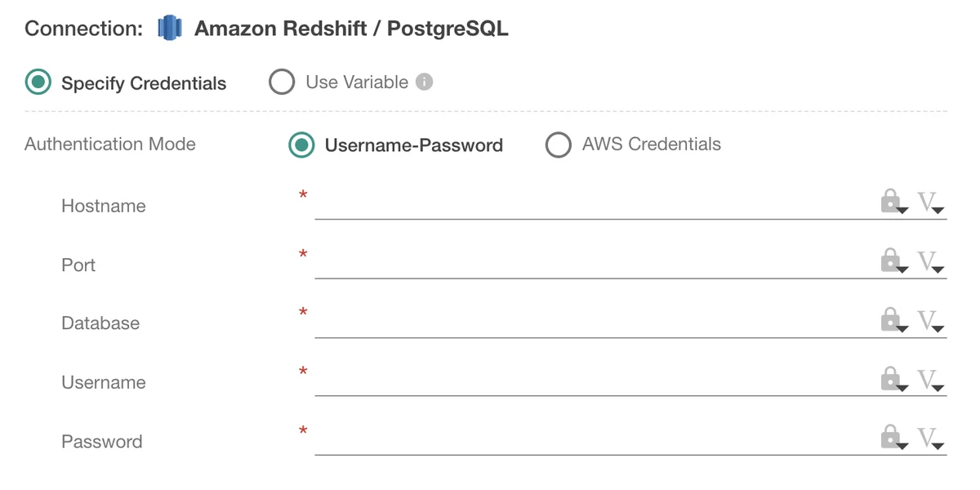Click the lock icon in Hostname row

point(892,202)
